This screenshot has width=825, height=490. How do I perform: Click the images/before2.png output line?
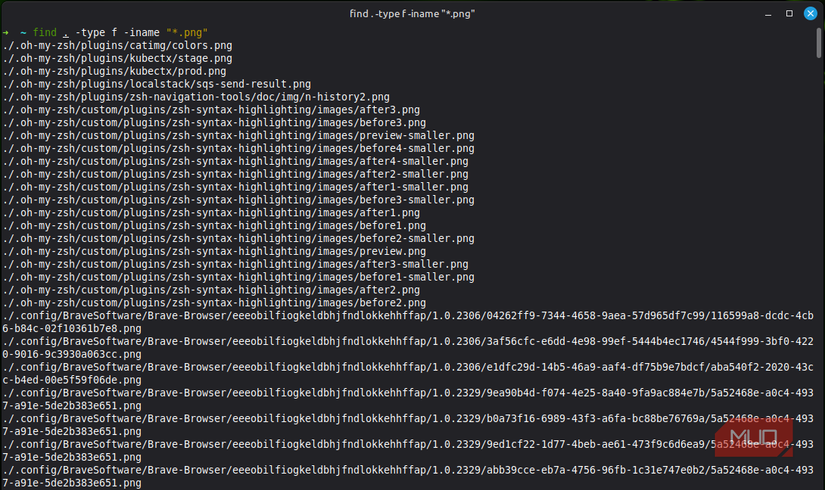[214, 303]
